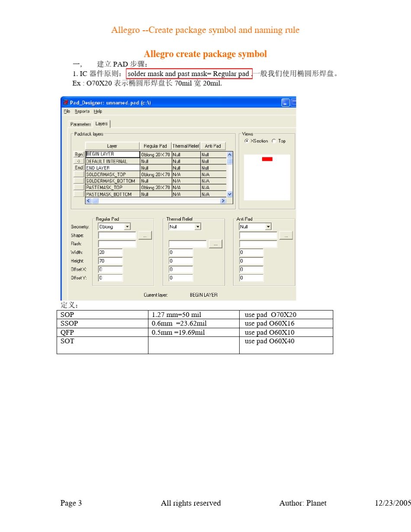Click the Bgn layer row button
The width and height of the screenshot is (411, 532).
[79, 154]
